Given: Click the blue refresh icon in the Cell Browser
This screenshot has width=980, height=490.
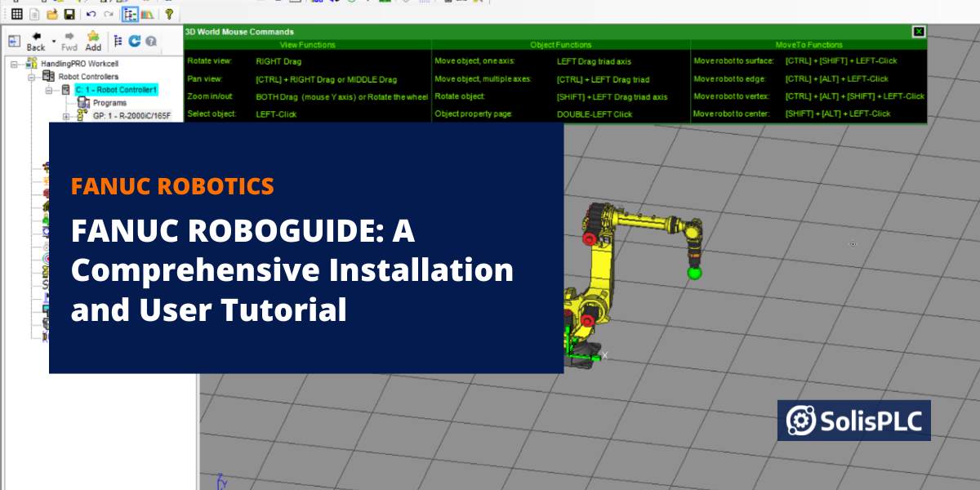Looking at the screenshot, I should pyautogui.click(x=135, y=40).
